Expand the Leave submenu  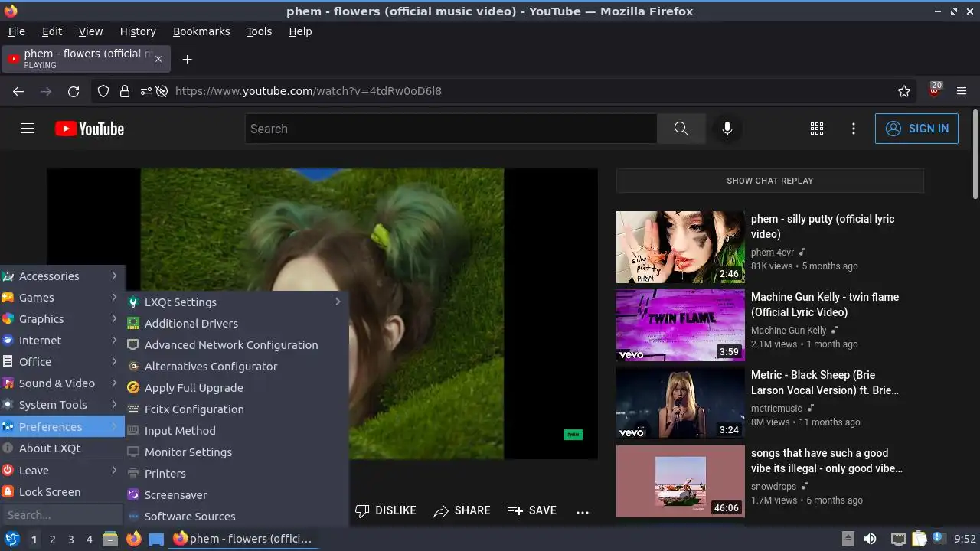[x=62, y=471]
